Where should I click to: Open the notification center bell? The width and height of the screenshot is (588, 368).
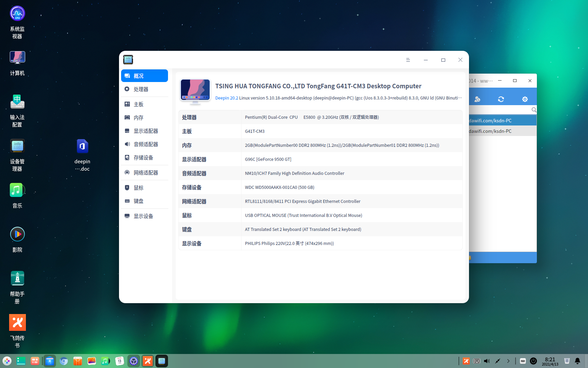point(577,361)
